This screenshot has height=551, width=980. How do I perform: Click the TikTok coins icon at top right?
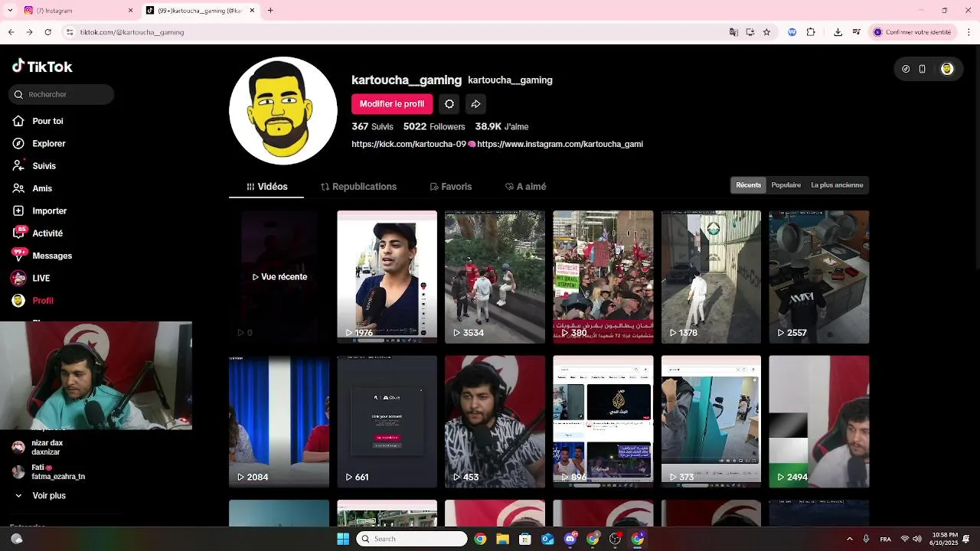tap(906, 69)
